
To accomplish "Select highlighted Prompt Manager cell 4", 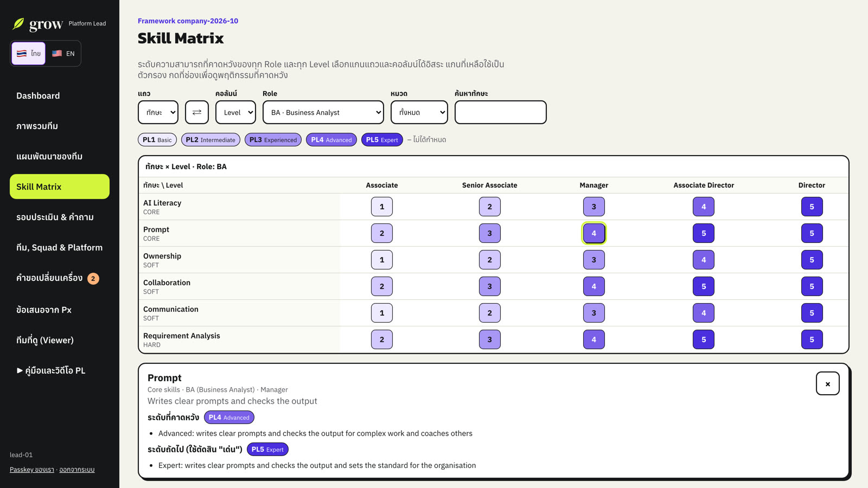I will click(594, 233).
